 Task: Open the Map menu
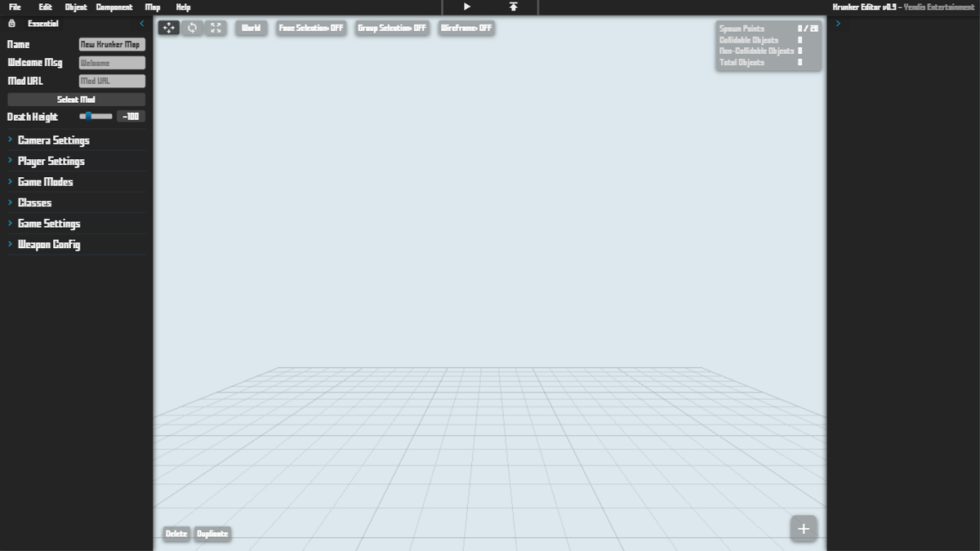coord(151,7)
